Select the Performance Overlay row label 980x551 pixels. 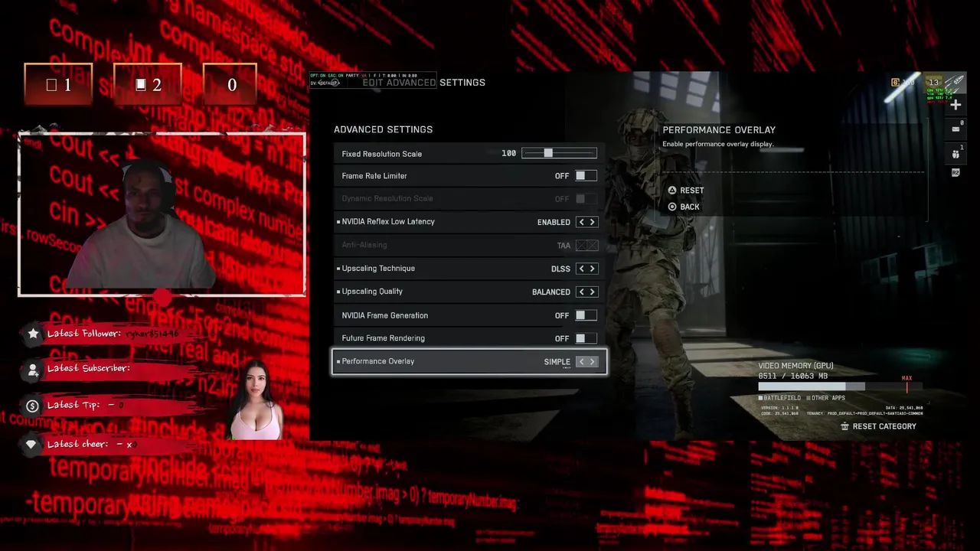(x=378, y=361)
